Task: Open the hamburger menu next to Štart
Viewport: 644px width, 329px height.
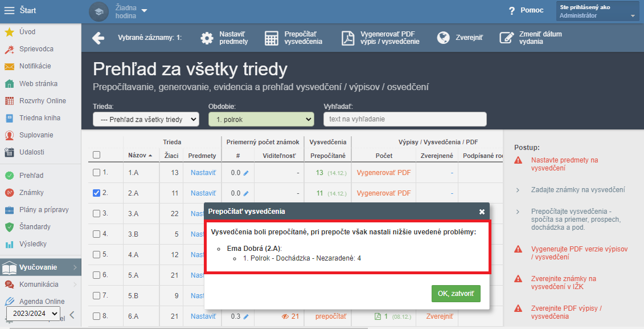Action: pos(9,11)
